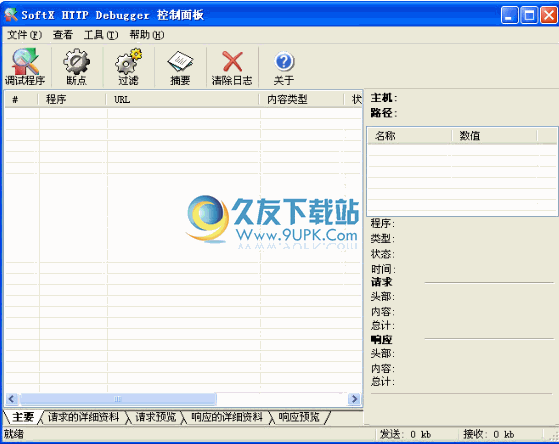Open the 文件(F) menu
The width and height of the screenshot is (559, 444).
coord(25,35)
